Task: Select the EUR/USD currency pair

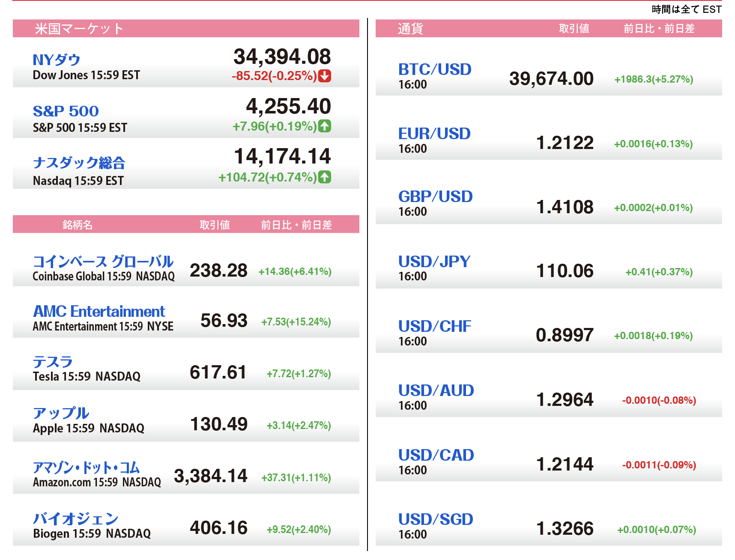Action: point(434,134)
